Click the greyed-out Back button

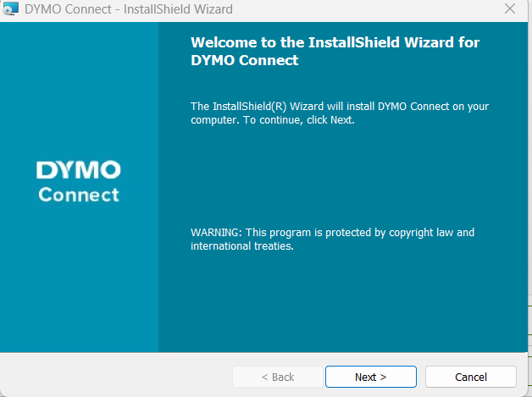pos(278,377)
